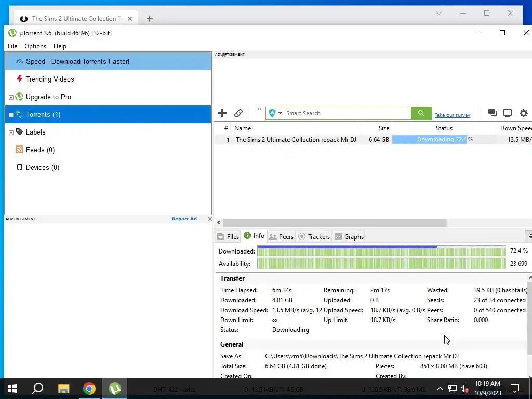The width and height of the screenshot is (532, 399).
Task: Click the Report Ad link
Action: 184,219
